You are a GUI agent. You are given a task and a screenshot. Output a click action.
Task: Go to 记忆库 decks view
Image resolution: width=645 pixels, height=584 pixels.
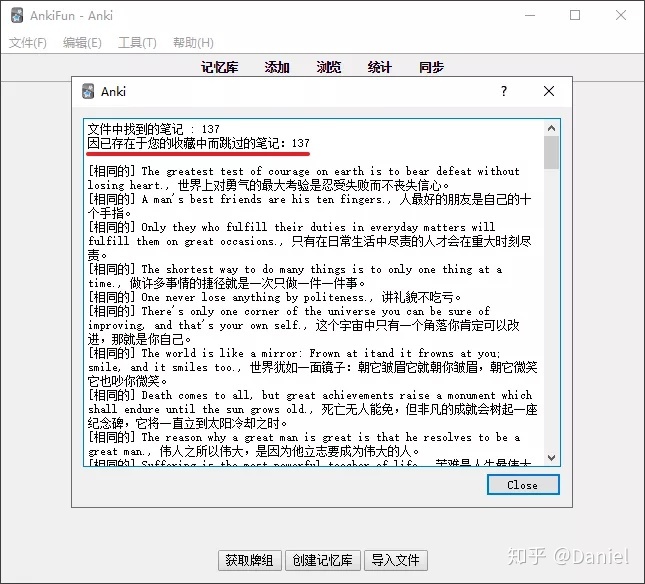[219, 67]
